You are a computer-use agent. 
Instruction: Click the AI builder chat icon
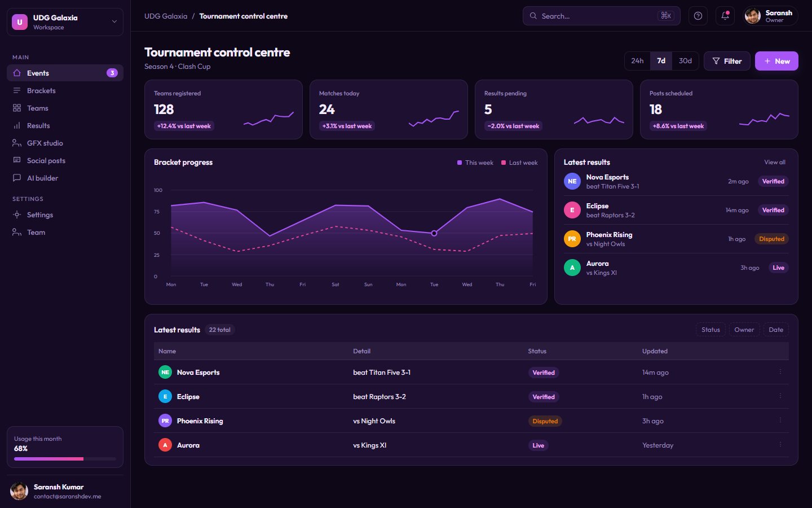pos(17,178)
